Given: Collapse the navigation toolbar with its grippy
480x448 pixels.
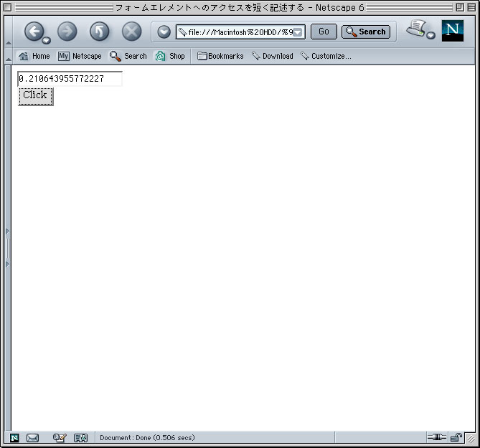Looking at the screenshot, I should coord(9,32).
